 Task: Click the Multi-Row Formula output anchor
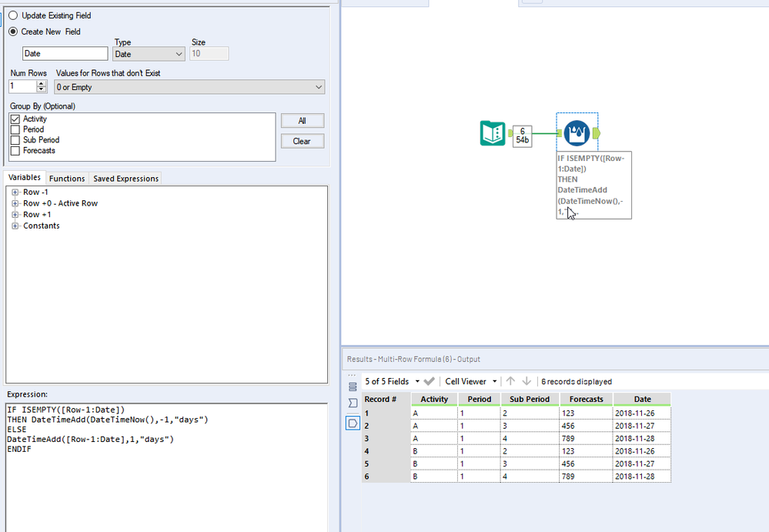pyautogui.click(x=597, y=133)
